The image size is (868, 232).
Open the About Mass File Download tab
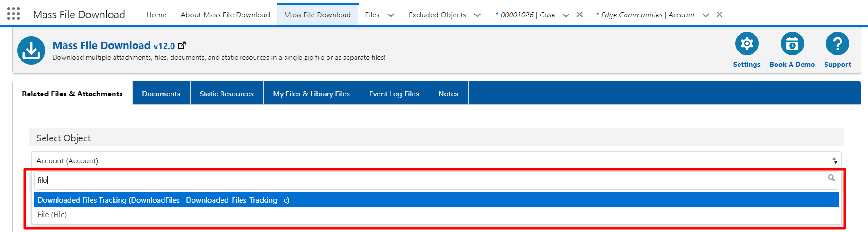coord(225,14)
